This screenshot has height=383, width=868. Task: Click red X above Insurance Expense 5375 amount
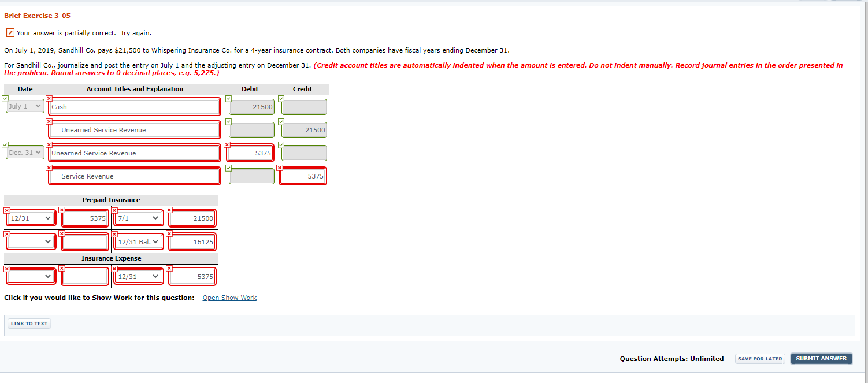coord(169,268)
